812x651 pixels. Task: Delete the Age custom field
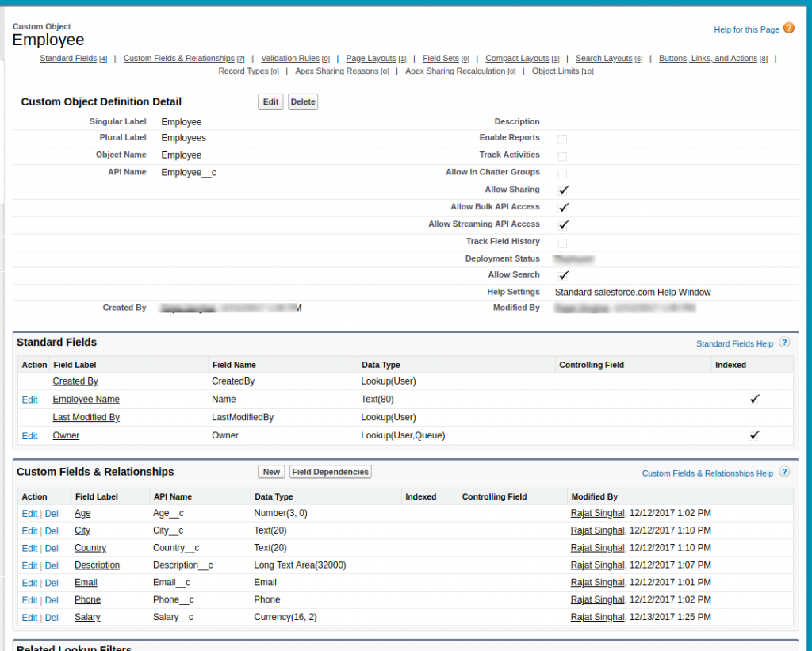coord(52,514)
